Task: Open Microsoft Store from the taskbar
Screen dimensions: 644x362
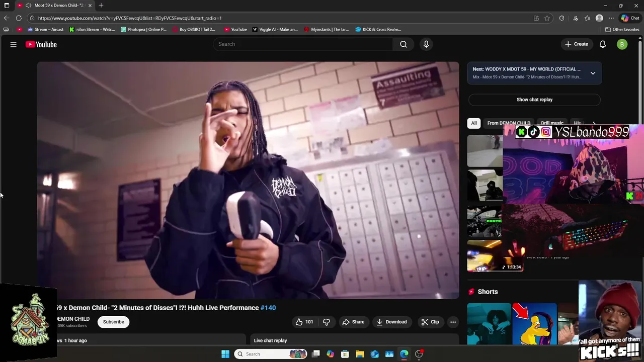Action: pyautogui.click(x=345, y=354)
